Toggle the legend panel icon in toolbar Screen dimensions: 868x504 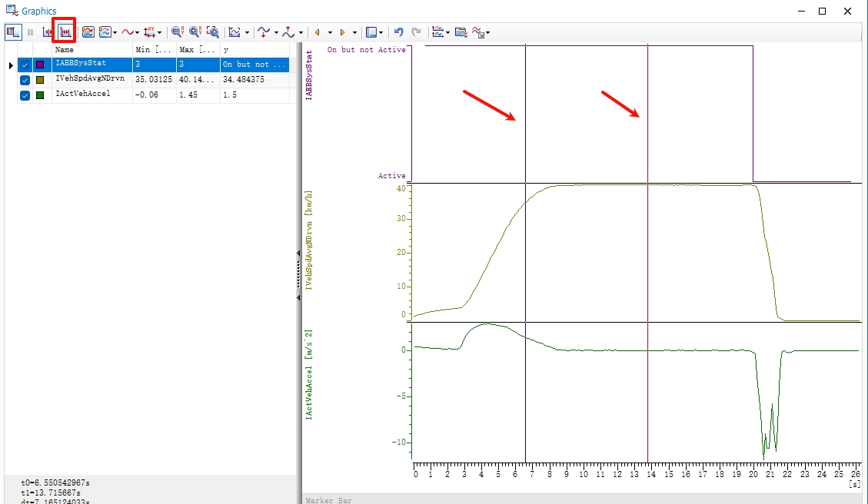[x=13, y=32]
